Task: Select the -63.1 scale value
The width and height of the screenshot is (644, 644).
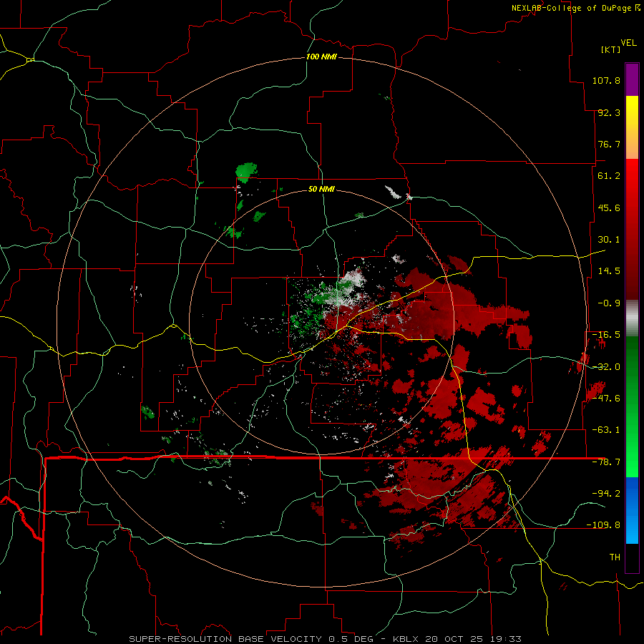Action: pyautogui.click(x=606, y=430)
